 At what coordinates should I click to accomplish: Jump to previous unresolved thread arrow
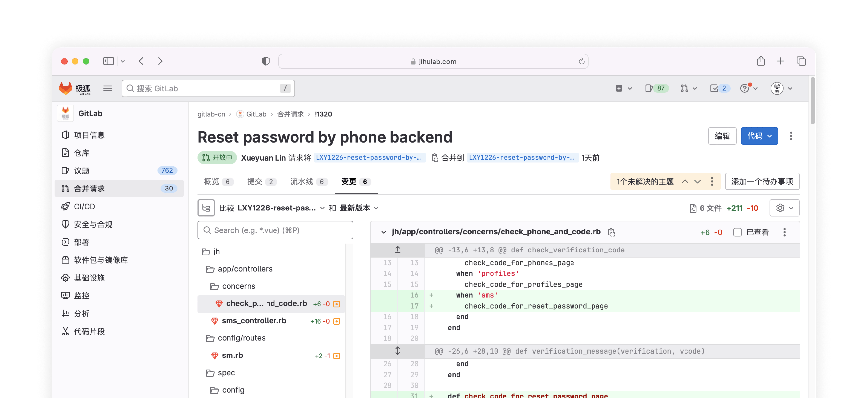click(685, 182)
